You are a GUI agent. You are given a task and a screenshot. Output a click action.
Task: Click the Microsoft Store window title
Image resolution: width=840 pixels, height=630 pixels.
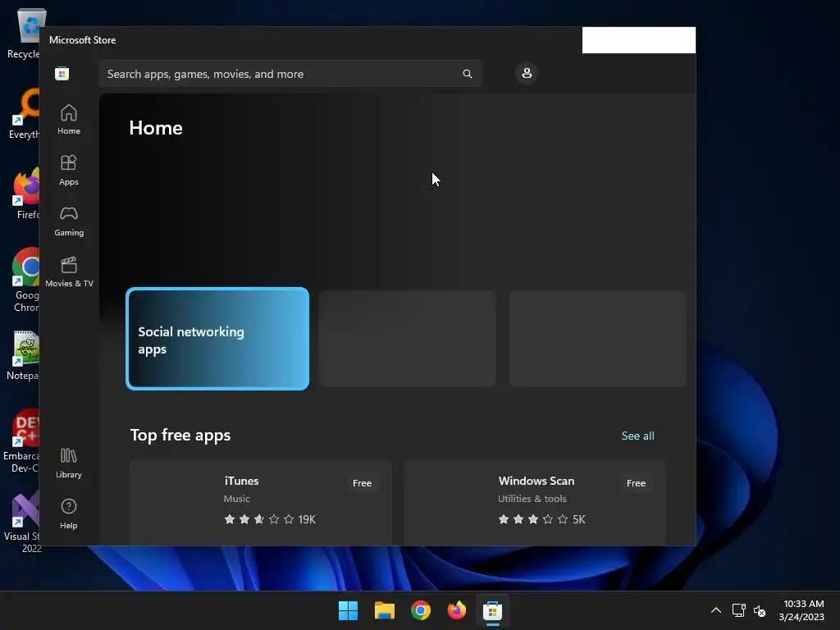pos(83,40)
